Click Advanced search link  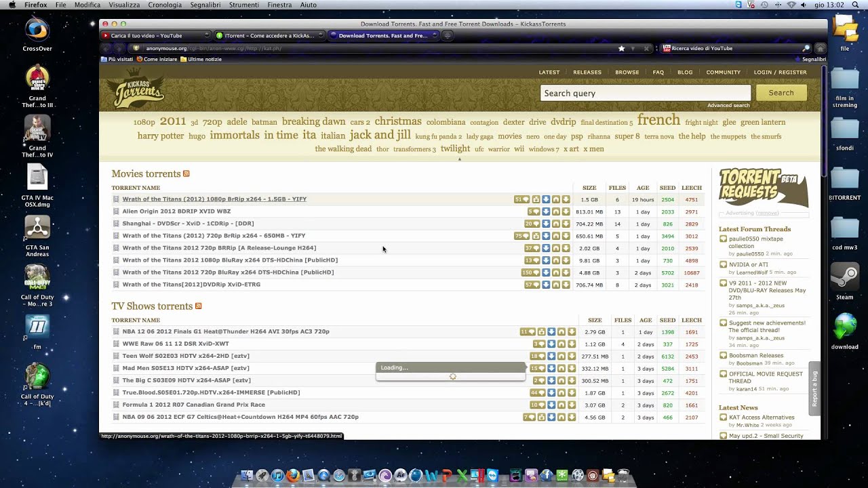coord(728,105)
